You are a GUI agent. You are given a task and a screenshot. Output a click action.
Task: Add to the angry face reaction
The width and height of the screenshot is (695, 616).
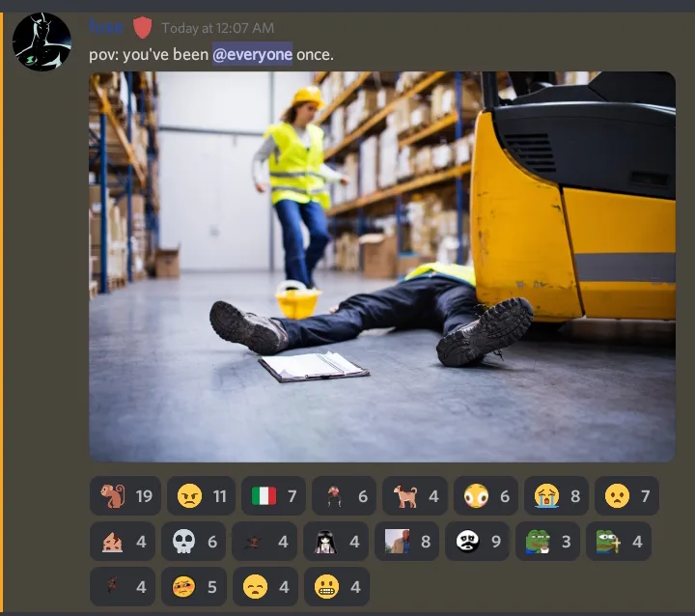click(x=201, y=496)
